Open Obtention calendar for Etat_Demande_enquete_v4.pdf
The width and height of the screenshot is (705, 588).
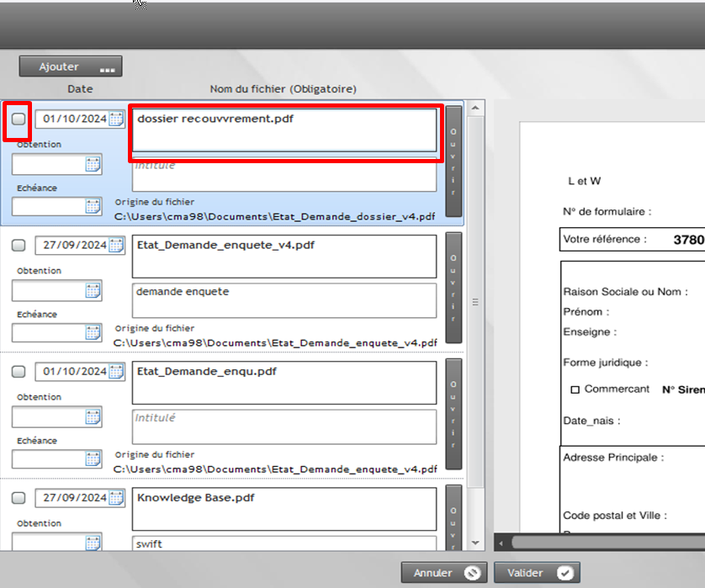point(93,291)
